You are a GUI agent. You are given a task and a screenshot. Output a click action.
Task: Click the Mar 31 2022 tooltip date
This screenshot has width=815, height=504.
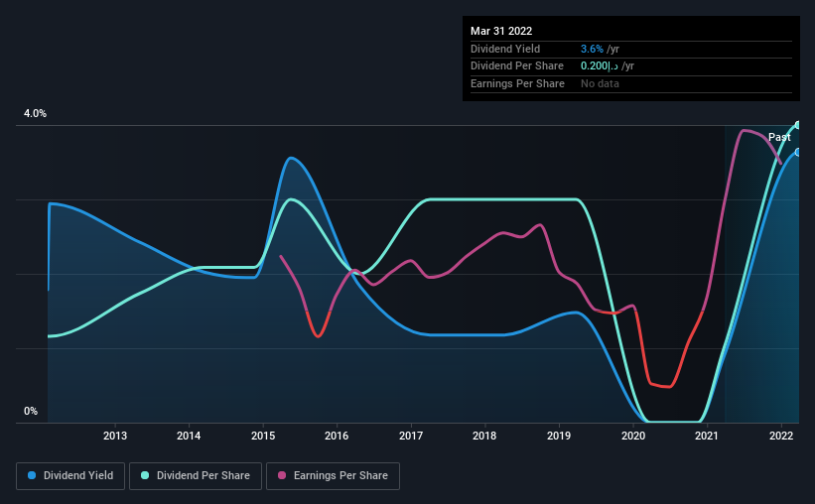(501, 31)
